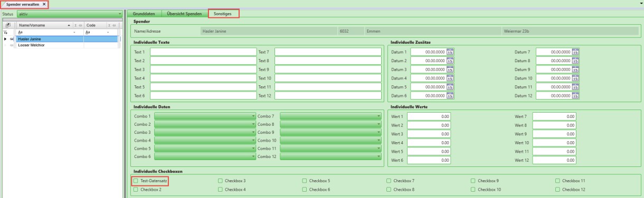Open calendar picker for Datum 5

click(x=450, y=87)
